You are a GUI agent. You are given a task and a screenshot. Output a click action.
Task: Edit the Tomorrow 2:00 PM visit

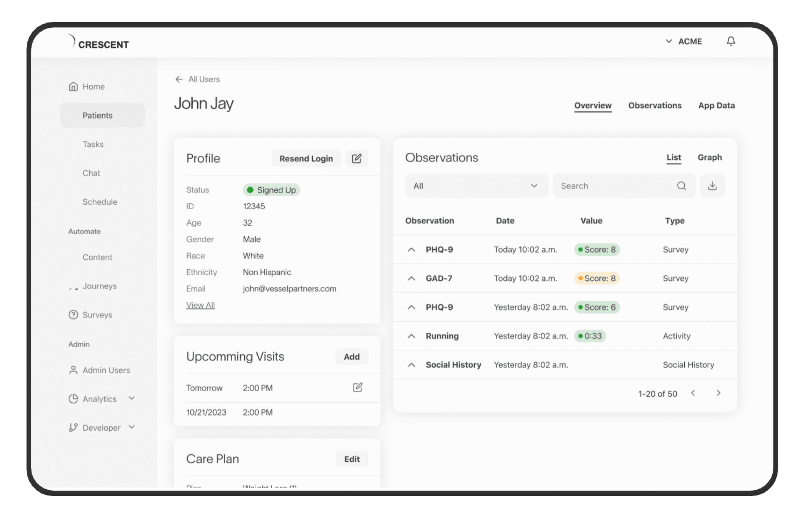[x=357, y=387]
